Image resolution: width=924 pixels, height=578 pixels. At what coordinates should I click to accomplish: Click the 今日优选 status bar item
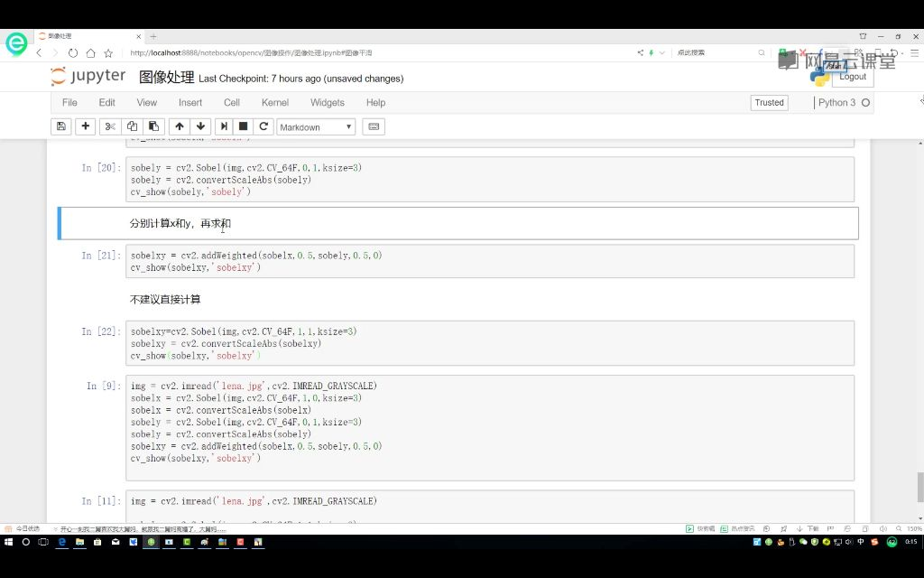(x=23, y=528)
